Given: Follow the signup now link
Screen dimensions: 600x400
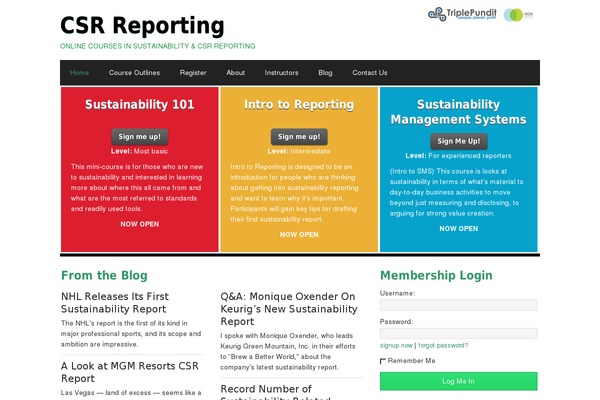Looking at the screenshot, I should tap(396, 345).
